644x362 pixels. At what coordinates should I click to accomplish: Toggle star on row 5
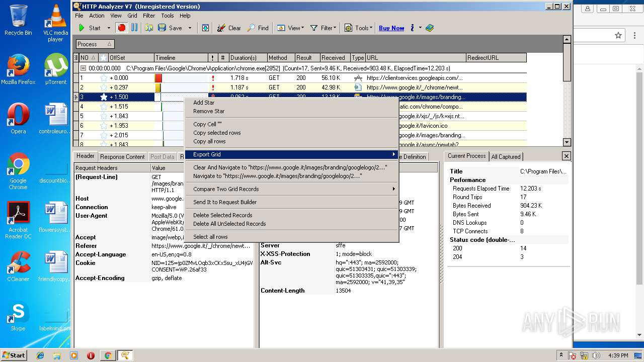104,116
